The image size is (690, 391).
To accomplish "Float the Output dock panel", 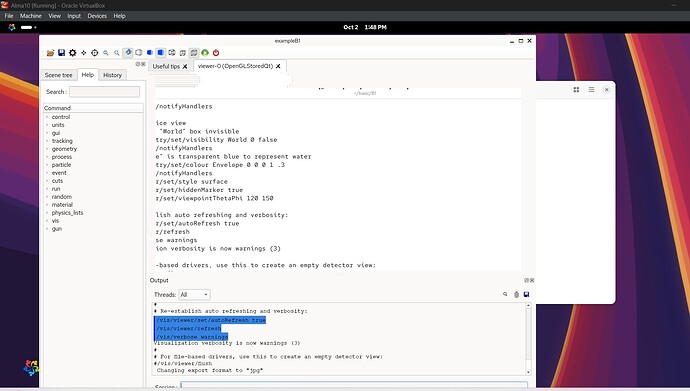I will point(527,280).
